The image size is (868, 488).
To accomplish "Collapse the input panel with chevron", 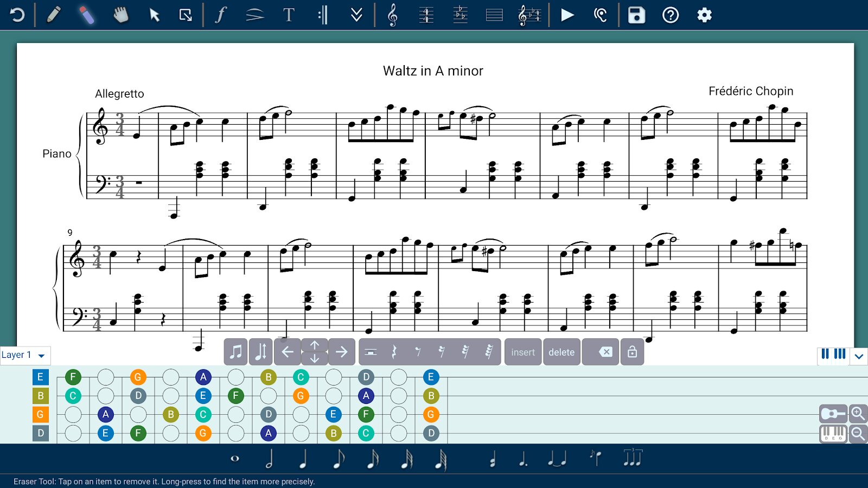I will [x=859, y=356].
